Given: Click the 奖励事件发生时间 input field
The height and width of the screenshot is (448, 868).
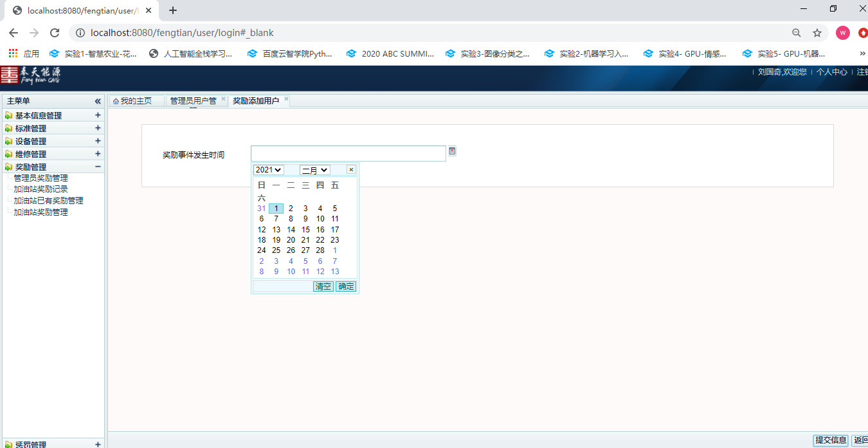Looking at the screenshot, I should point(348,154).
